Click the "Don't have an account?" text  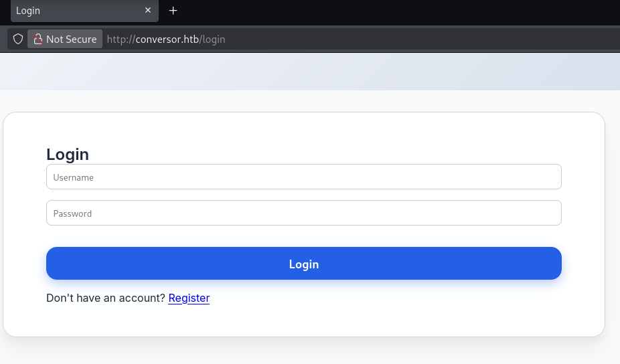tap(105, 298)
